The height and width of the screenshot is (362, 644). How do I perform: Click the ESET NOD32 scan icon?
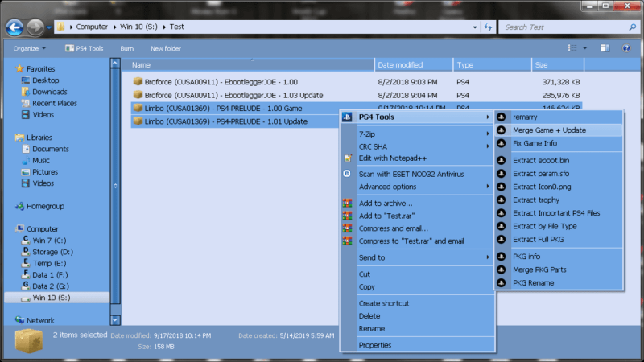(x=347, y=174)
